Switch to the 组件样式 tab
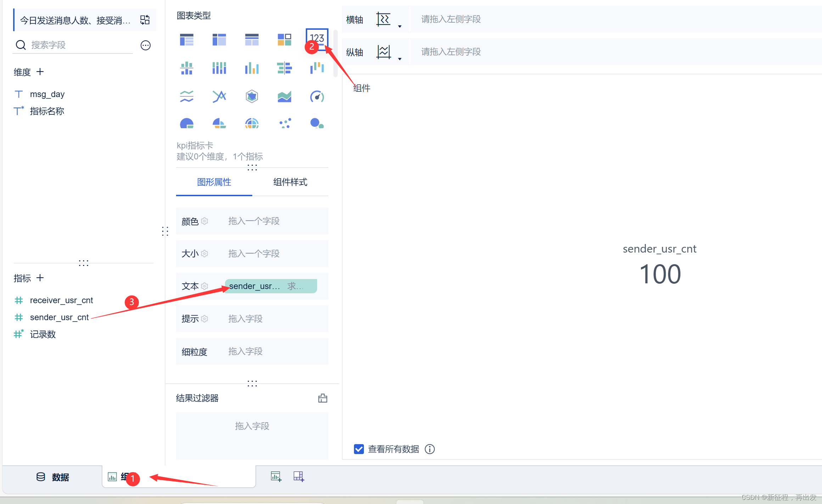This screenshot has height=504, width=822. [290, 182]
